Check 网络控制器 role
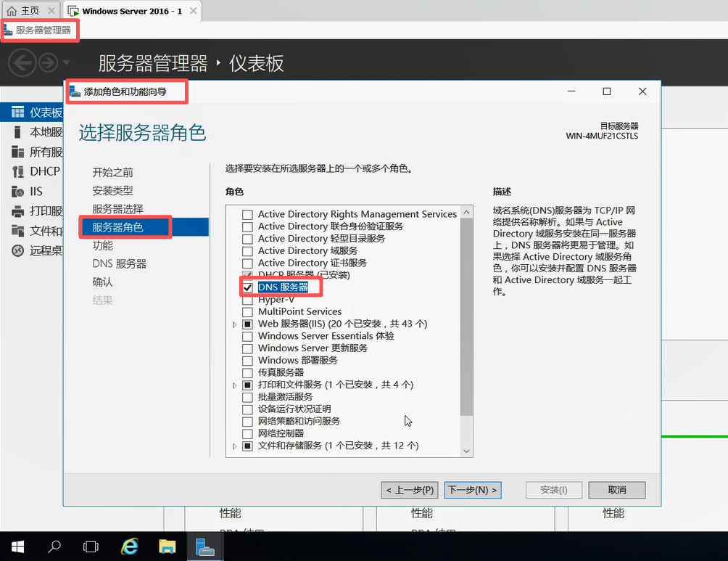This screenshot has height=561, width=728. point(247,434)
